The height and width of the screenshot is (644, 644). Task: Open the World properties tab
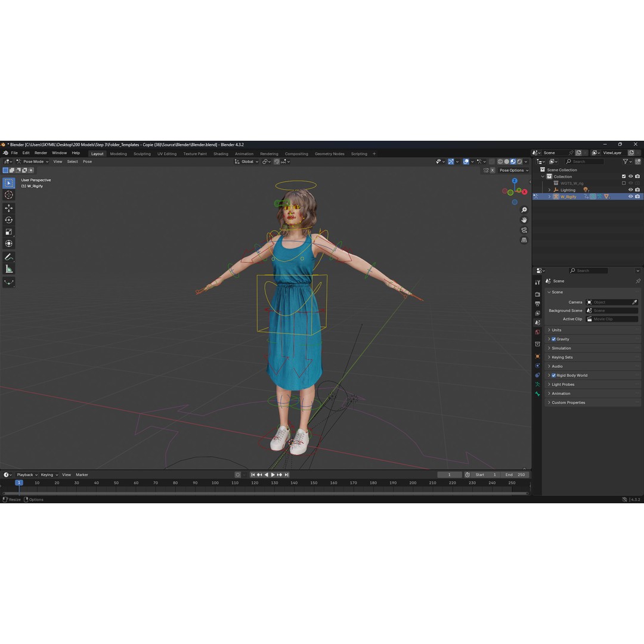[537, 332]
